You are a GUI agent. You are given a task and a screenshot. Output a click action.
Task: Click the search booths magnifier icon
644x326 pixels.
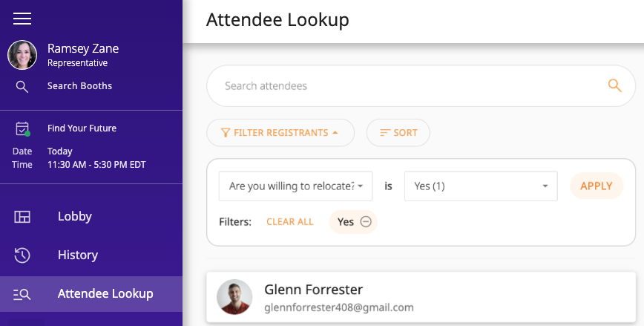pyautogui.click(x=22, y=87)
